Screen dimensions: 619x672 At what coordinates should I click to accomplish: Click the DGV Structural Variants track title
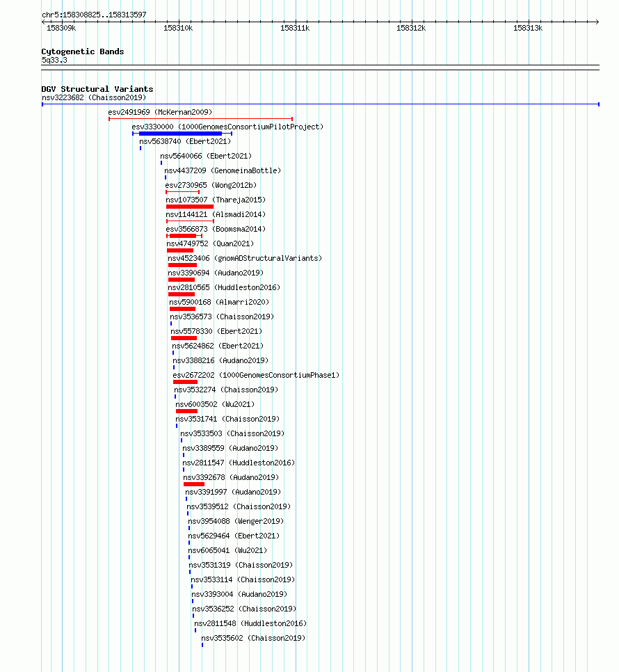[97, 89]
